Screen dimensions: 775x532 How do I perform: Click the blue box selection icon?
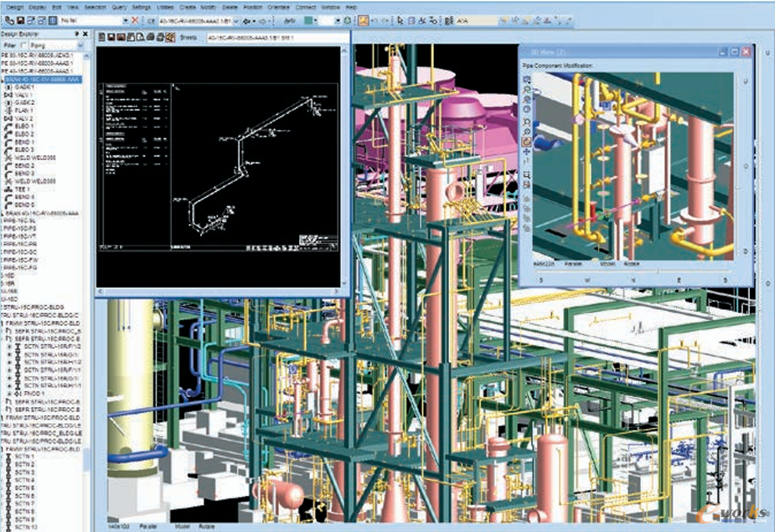click(x=411, y=21)
